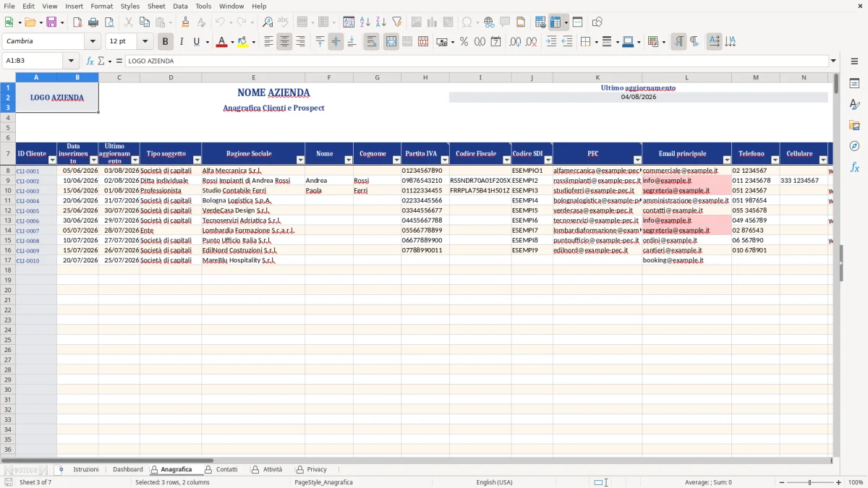Click yellow background color swatch
868x488 pixels.
(243, 42)
